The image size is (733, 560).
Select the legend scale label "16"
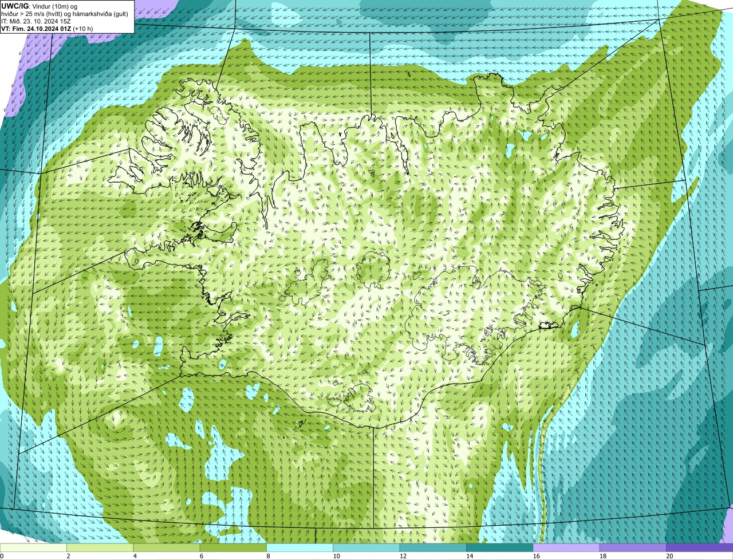[535, 556]
